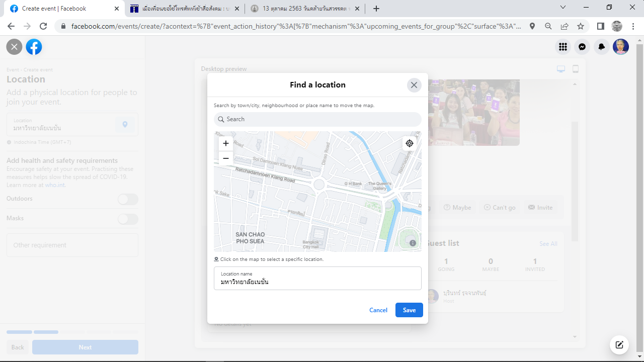Switch to mobile preview
Viewport: 644px width, 362px height.
(x=576, y=69)
